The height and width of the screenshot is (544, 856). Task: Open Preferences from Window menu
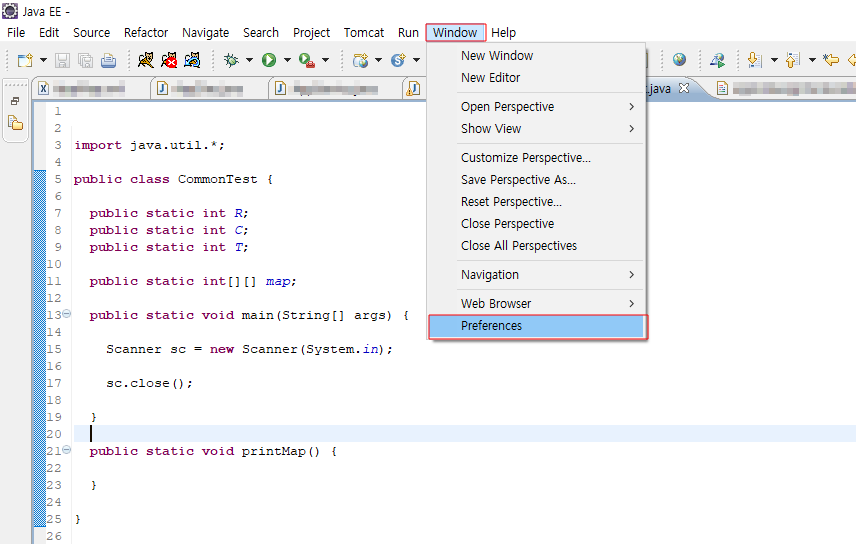pyautogui.click(x=538, y=326)
